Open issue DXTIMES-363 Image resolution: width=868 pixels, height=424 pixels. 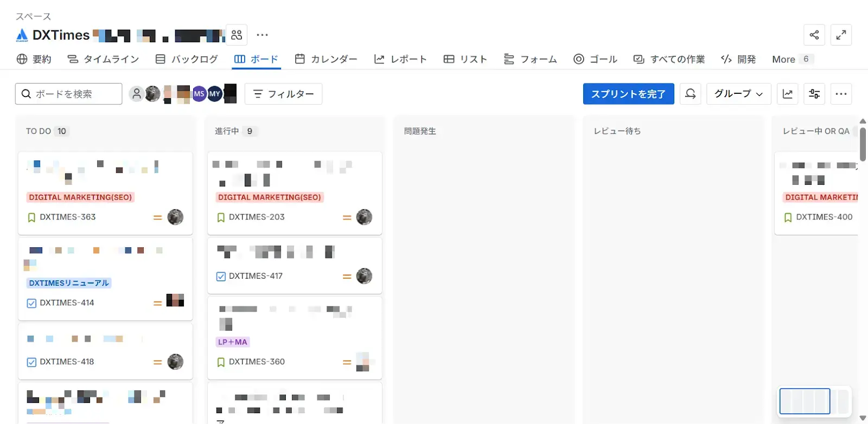point(68,217)
